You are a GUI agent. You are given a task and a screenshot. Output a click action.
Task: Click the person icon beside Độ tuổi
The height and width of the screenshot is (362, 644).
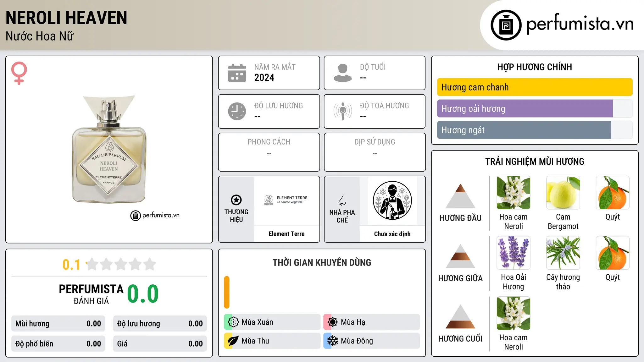point(342,73)
